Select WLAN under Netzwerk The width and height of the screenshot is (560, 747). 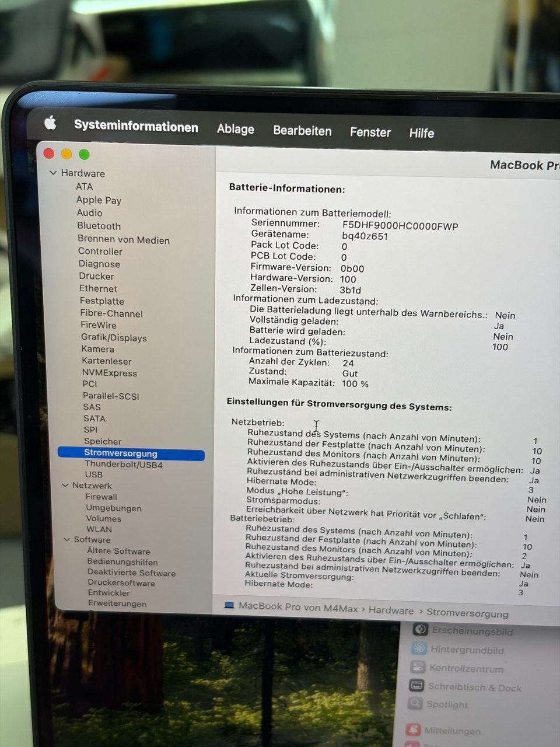click(99, 529)
